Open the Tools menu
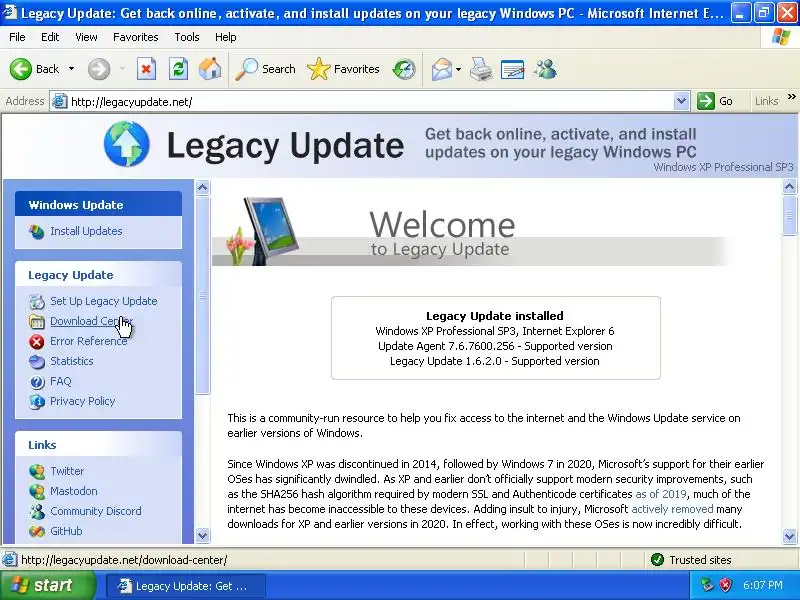 coord(187,37)
